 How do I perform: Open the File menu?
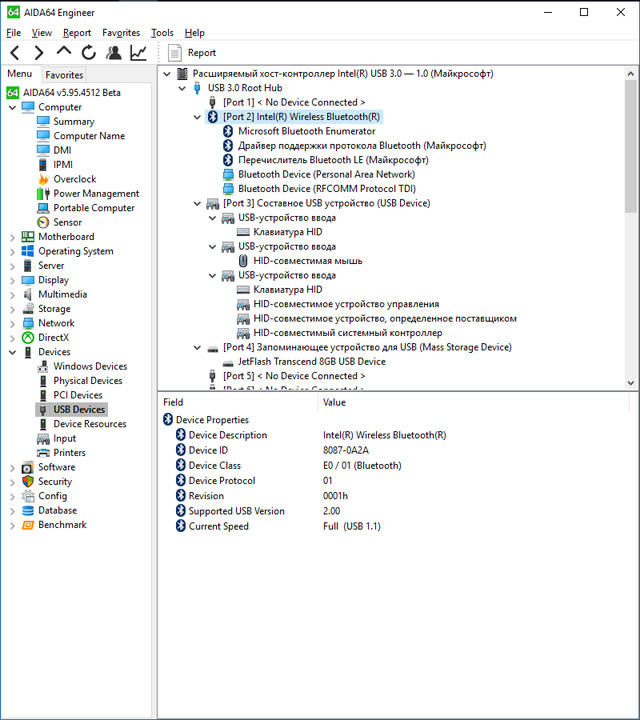coord(13,33)
